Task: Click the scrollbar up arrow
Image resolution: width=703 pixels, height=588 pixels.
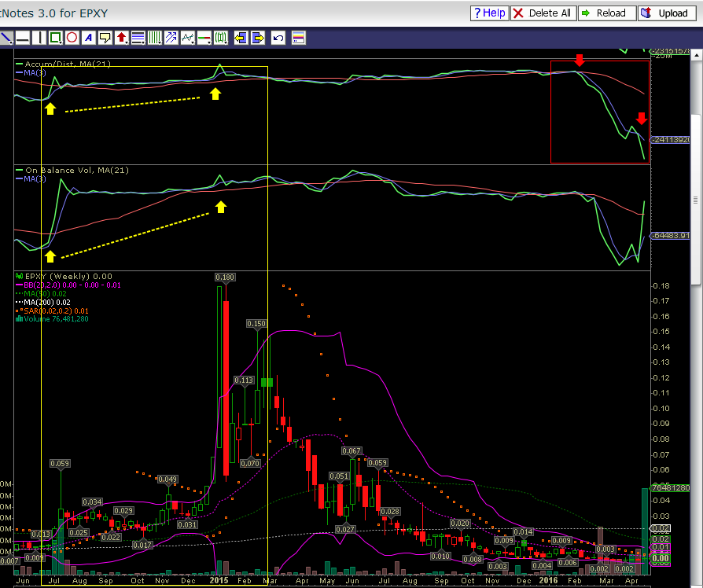Action: click(x=696, y=55)
